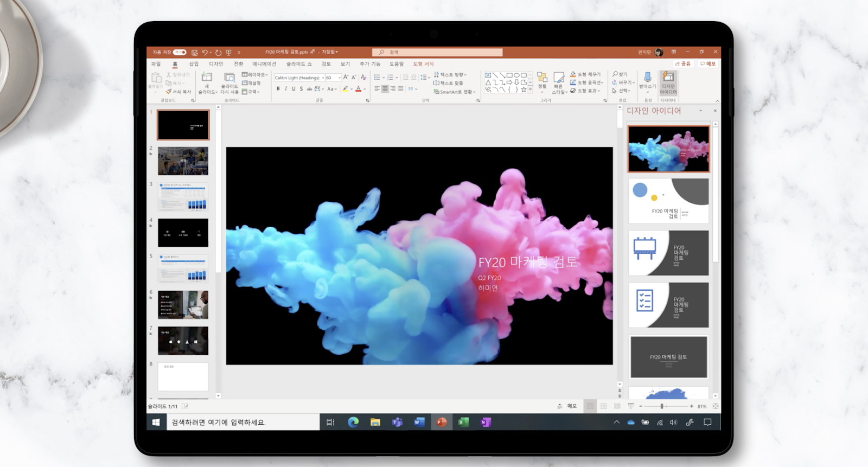Click the yellow text highlight color button

(x=345, y=89)
